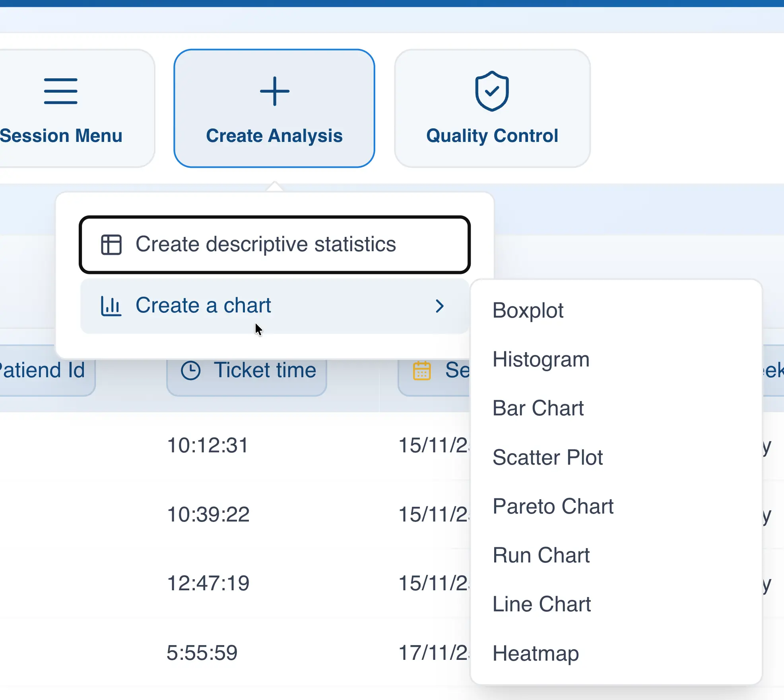Select Scatter Plot option
The height and width of the screenshot is (700, 784).
click(548, 457)
